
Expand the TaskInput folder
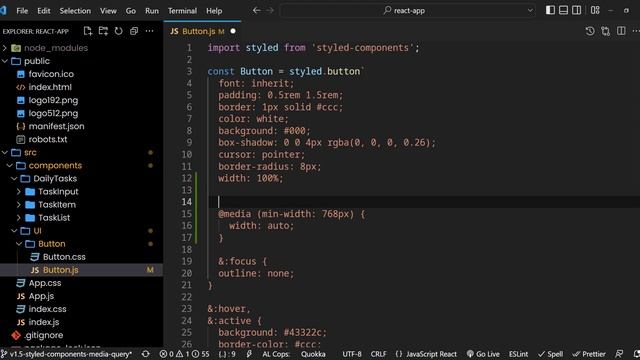[19, 191]
